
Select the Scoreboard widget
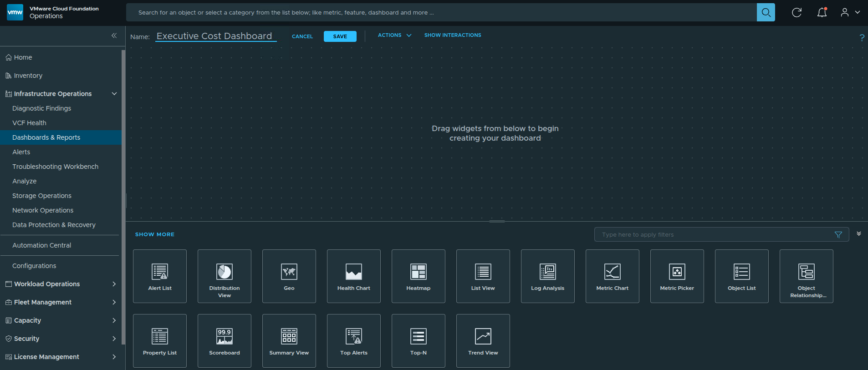point(225,341)
